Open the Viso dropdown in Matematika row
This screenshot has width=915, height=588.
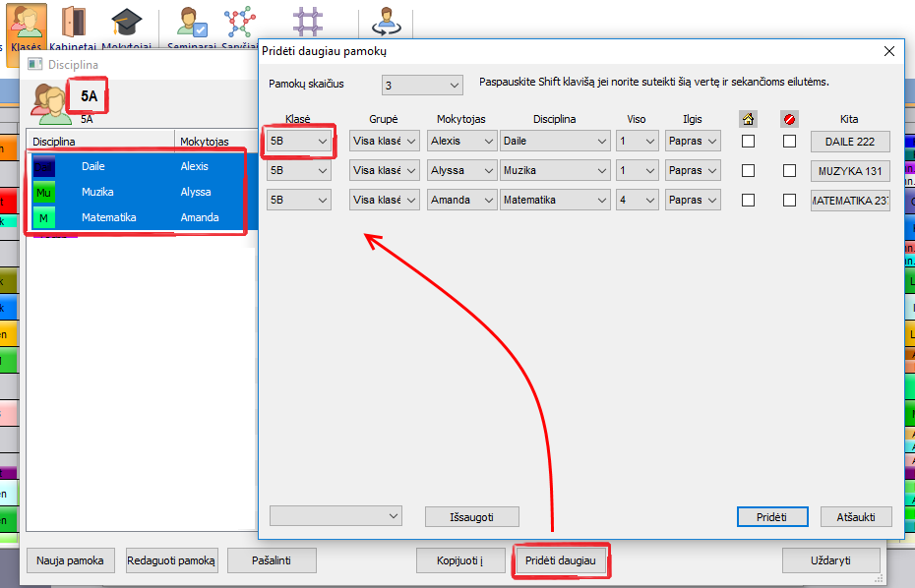(x=637, y=201)
